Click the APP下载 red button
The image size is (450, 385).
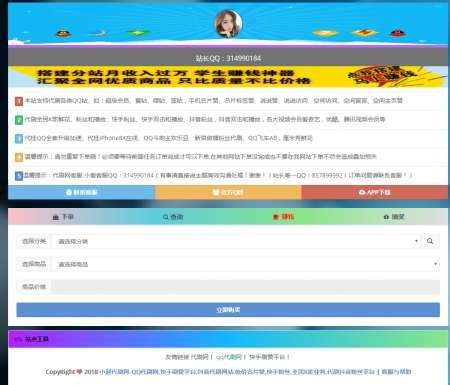click(x=375, y=192)
